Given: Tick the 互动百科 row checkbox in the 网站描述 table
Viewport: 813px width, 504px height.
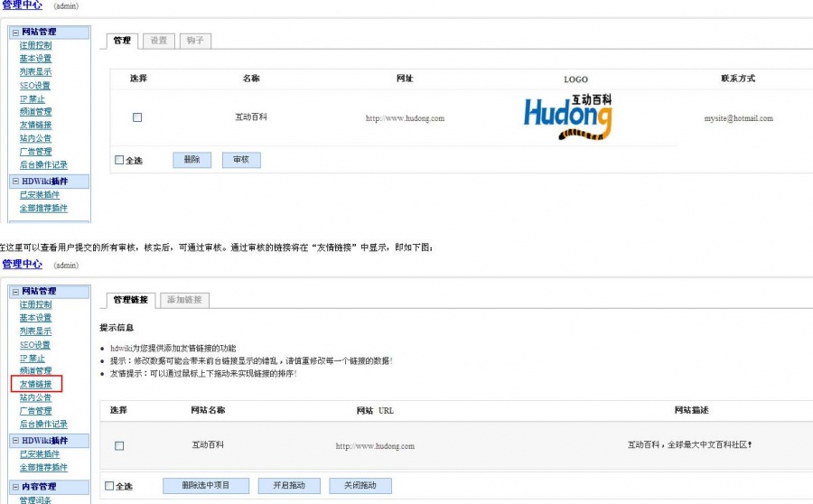Looking at the screenshot, I should coord(119,446).
